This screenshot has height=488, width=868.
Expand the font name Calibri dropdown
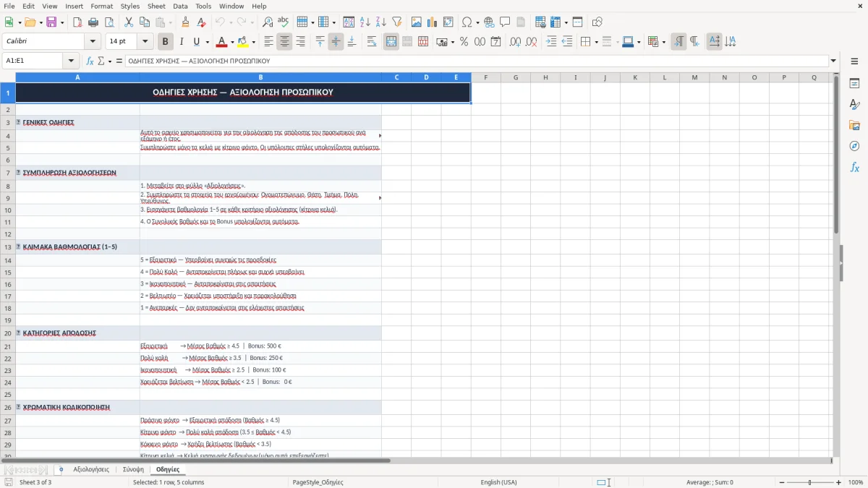92,42
